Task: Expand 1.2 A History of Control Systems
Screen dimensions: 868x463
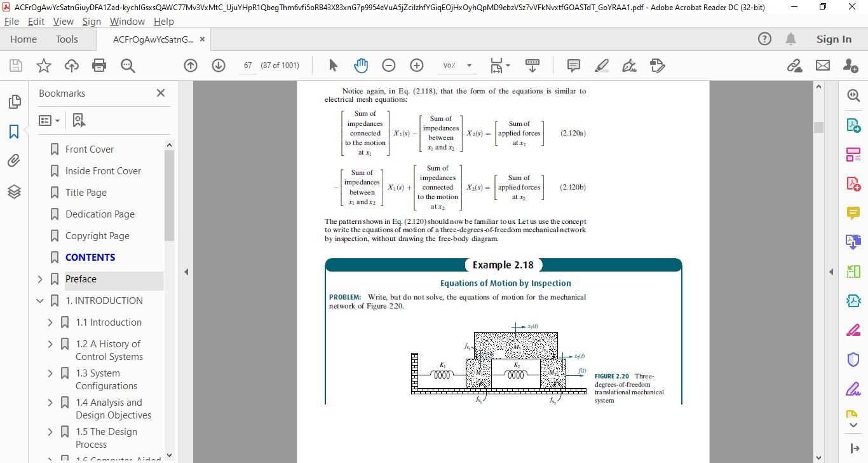Action: pos(50,344)
